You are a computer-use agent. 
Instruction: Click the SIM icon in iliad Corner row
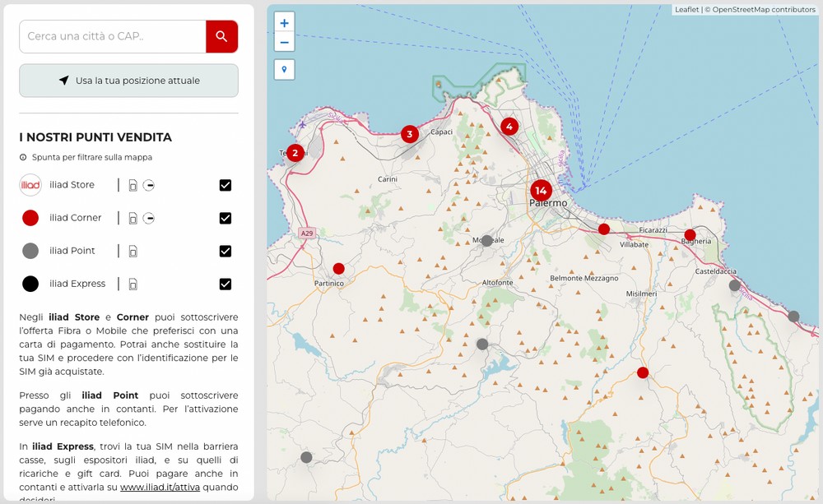(x=133, y=218)
